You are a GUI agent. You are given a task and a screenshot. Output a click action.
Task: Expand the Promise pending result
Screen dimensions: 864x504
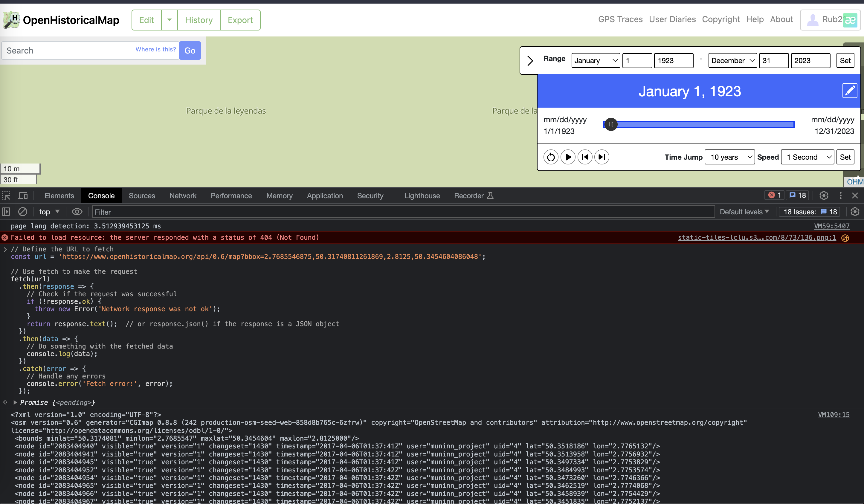15,402
